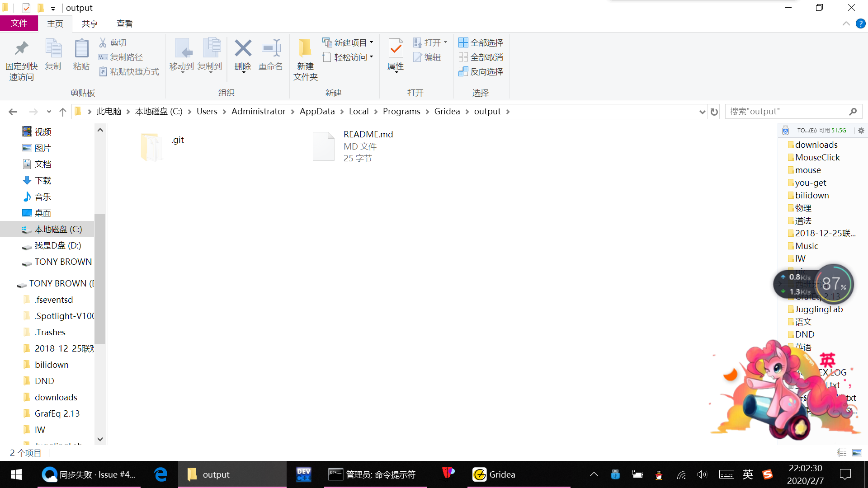Rename the item via the 重命名 icon

pyautogui.click(x=270, y=55)
